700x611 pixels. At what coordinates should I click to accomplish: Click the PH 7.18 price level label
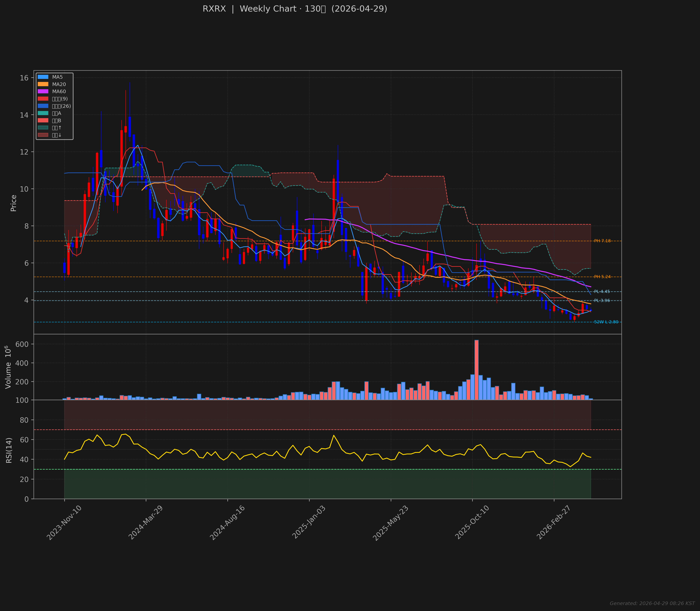(x=602, y=241)
